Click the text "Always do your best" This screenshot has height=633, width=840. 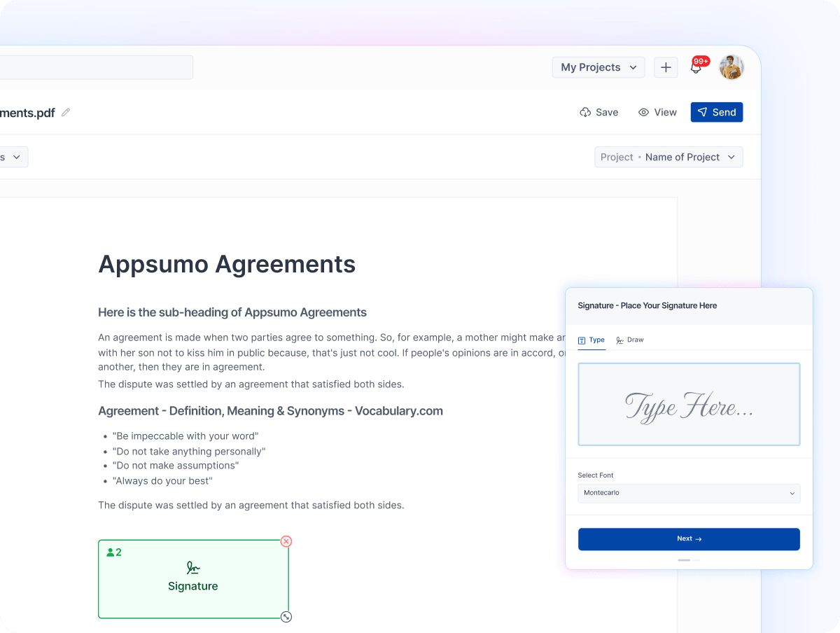tap(162, 481)
